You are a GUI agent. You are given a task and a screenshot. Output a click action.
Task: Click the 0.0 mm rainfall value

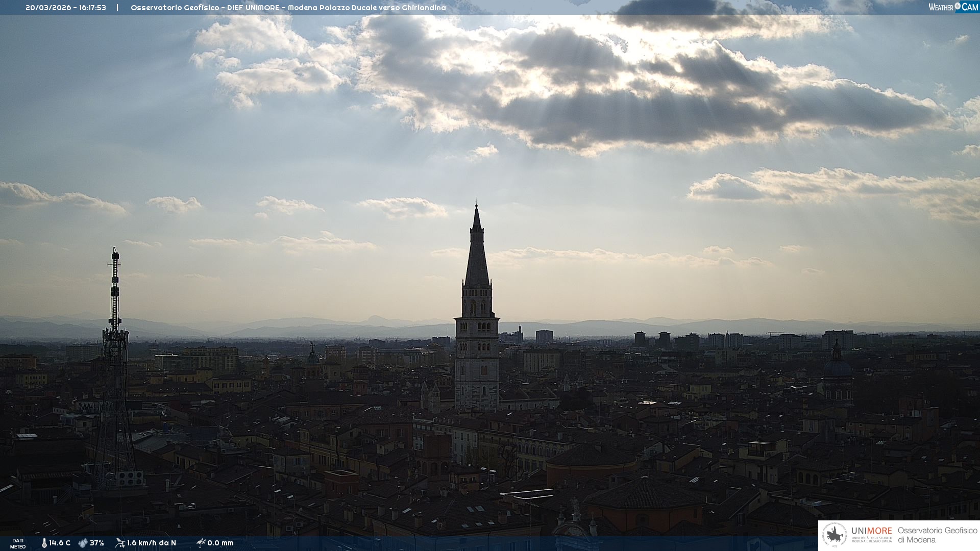(220, 543)
